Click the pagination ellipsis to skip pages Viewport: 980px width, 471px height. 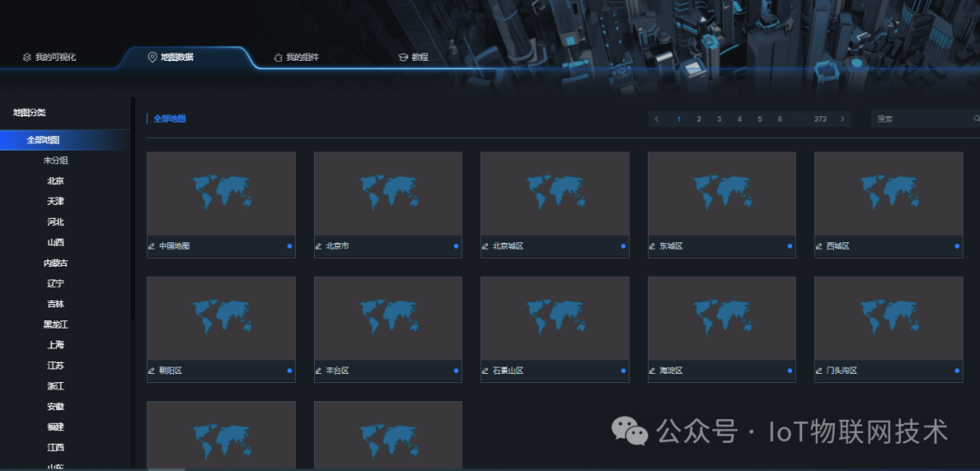click(x=800, y=119)
